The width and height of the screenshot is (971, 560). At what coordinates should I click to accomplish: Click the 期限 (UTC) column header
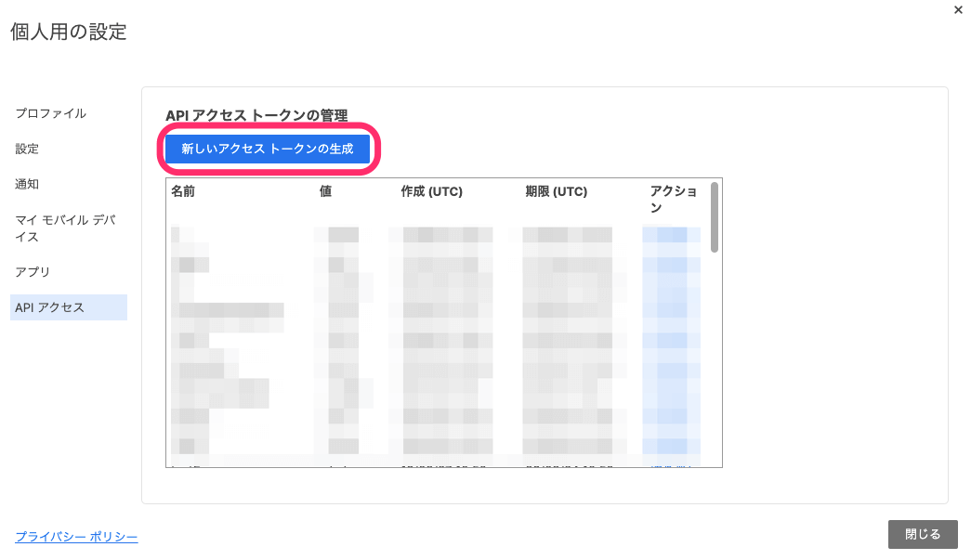pos(556,191)
